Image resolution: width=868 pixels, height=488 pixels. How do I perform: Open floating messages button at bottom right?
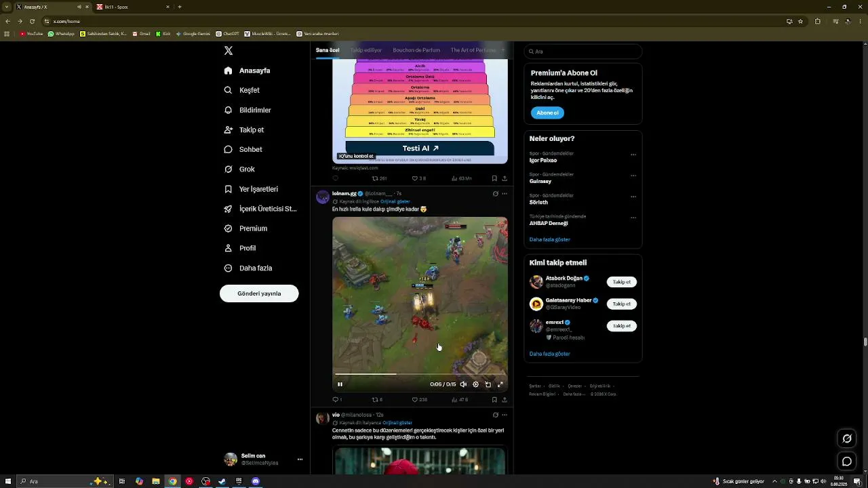847,462
